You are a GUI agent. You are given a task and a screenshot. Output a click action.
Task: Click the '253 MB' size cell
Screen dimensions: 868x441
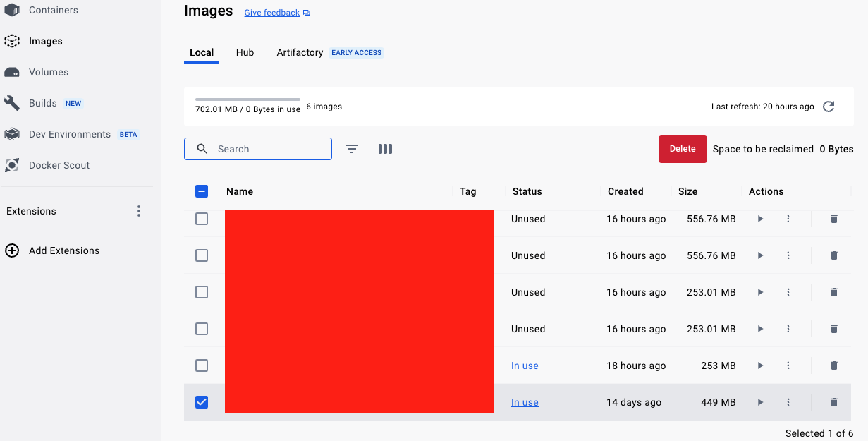718,366
